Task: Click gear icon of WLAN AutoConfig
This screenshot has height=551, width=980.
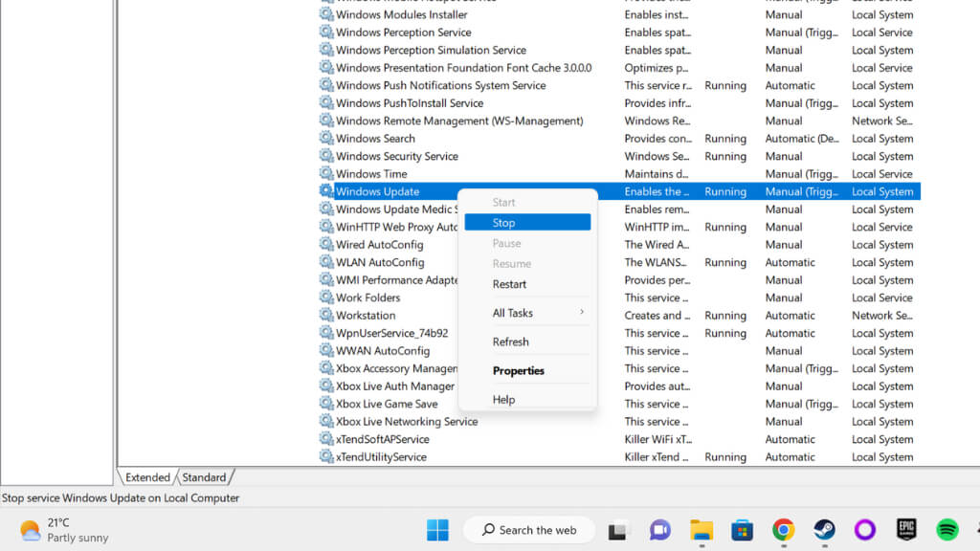Action: click(326, 262)
